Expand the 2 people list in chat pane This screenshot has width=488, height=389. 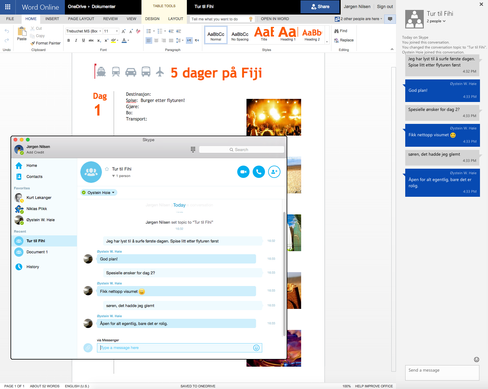[436, 21]
